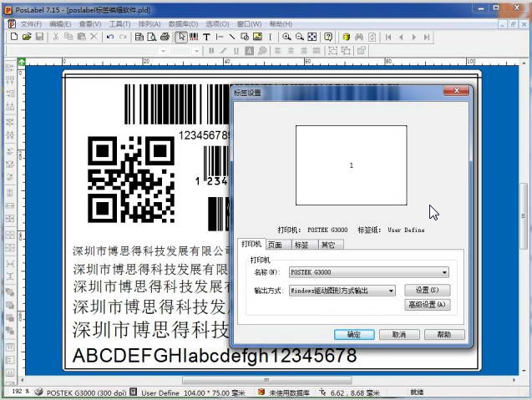The height and width of the screenshot is (400, 532).
Task: Copy the selected object
Action: point(68,37)
